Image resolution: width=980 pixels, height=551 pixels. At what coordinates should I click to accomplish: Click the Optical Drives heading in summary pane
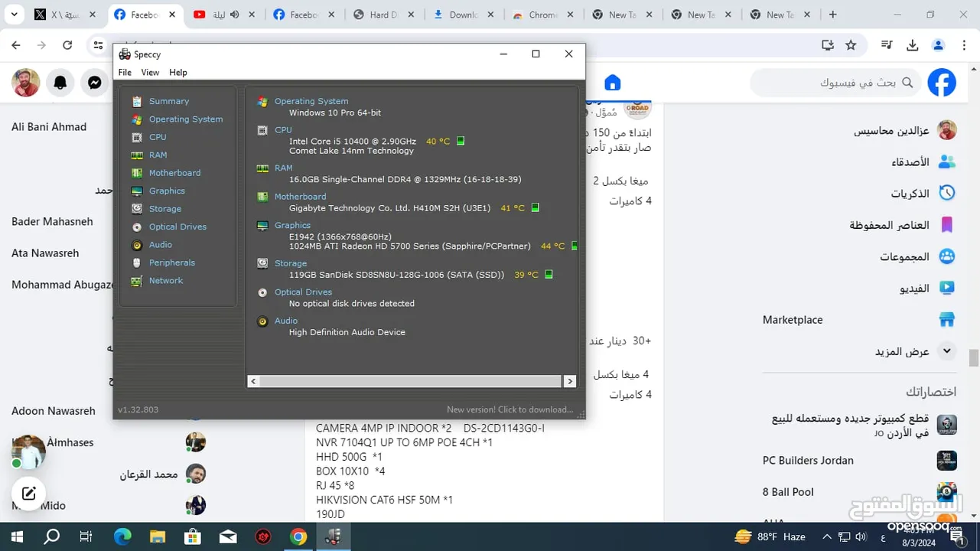click(x=303, y=292)
